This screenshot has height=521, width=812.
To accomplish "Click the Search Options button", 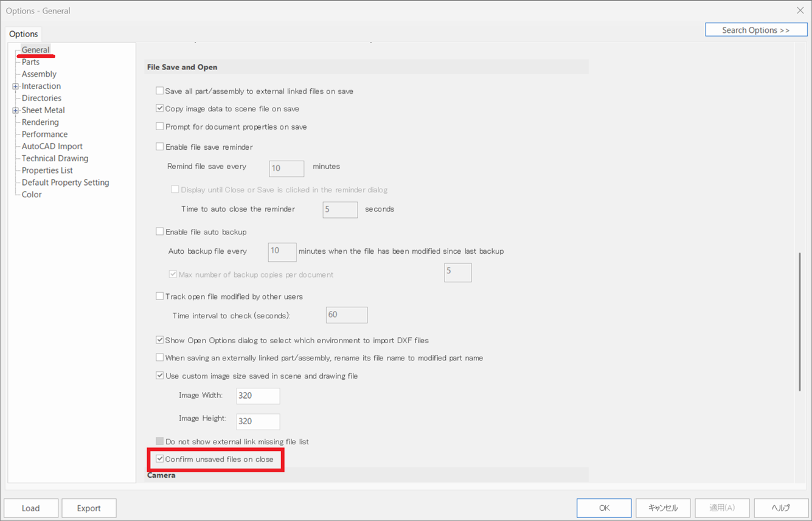I will [755, 30].
